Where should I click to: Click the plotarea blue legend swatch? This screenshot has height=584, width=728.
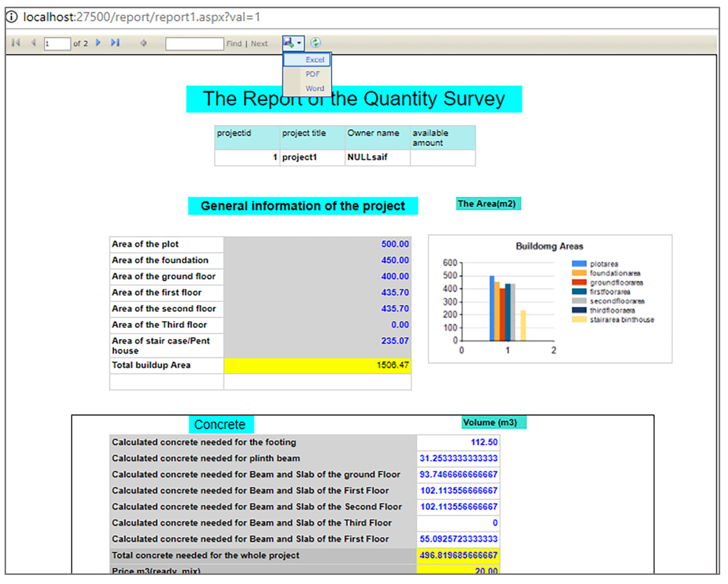[579, 263]
